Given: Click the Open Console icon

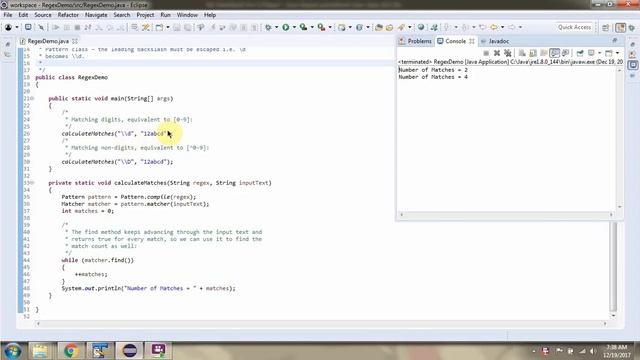Looking at the screenshot, I should coord(609,53).
